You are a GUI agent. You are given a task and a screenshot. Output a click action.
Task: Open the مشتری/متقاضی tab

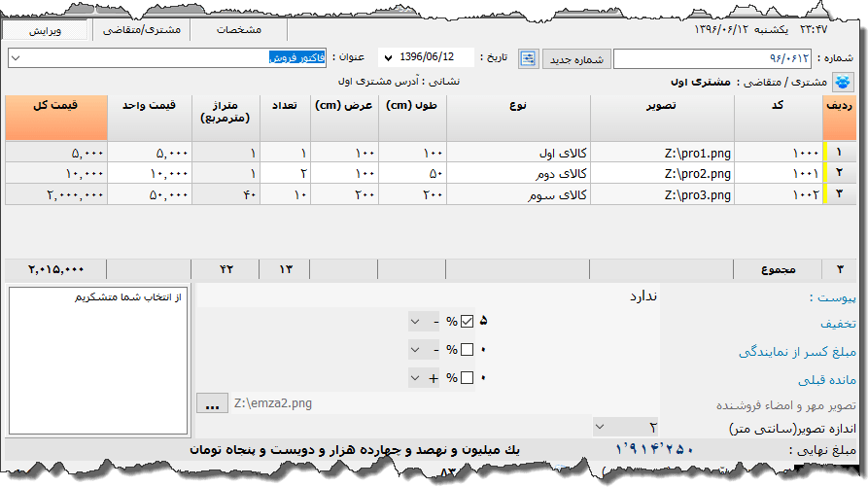pyautogui.click(x=142, y=30)
